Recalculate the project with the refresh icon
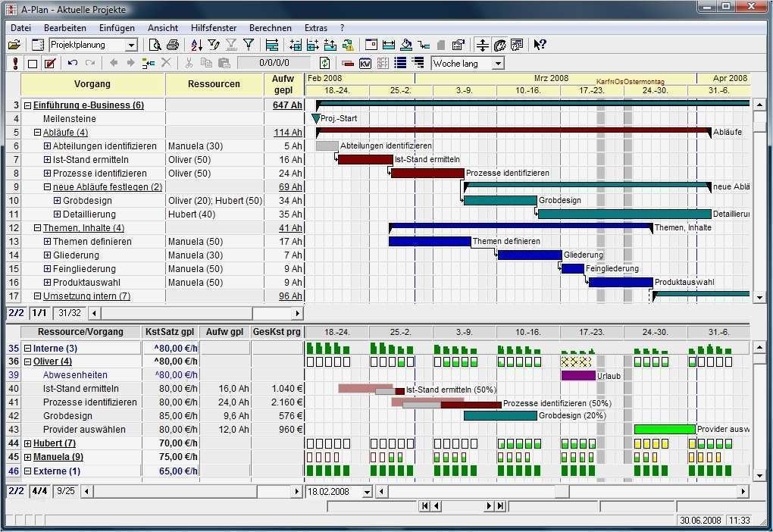The width and height of the screenshot is (773, 532). click(x=324, y=63)
